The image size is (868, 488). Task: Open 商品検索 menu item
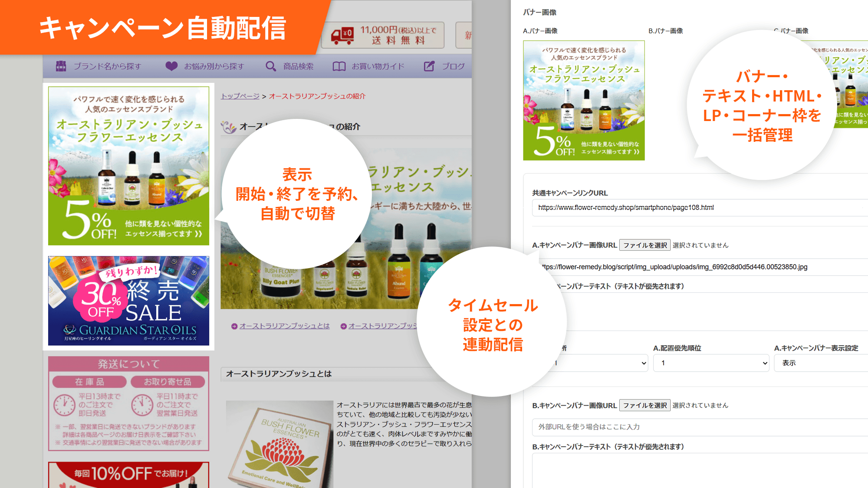[299, 66]
